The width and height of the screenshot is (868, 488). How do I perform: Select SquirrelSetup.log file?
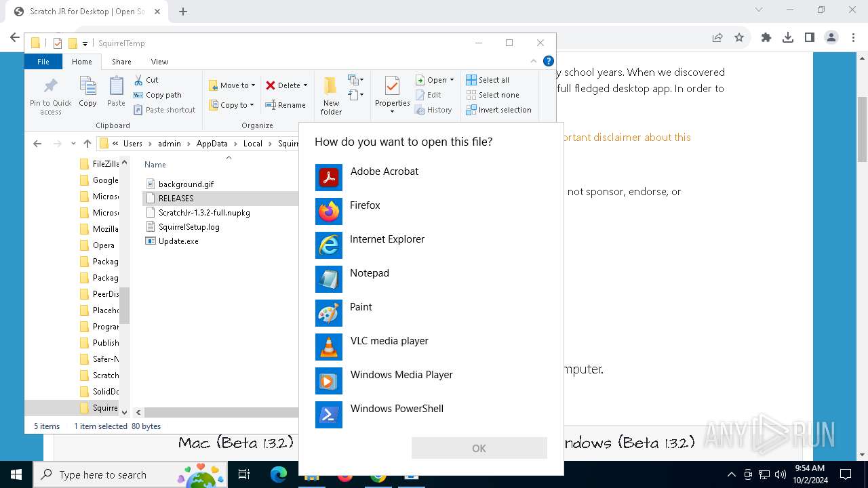(x=189, y=226)
